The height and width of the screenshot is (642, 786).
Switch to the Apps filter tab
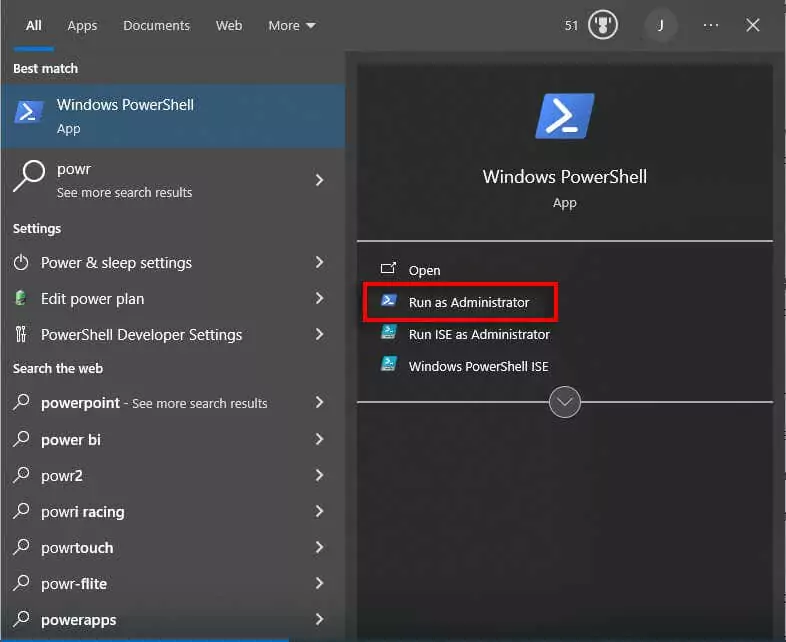(82, 25)
